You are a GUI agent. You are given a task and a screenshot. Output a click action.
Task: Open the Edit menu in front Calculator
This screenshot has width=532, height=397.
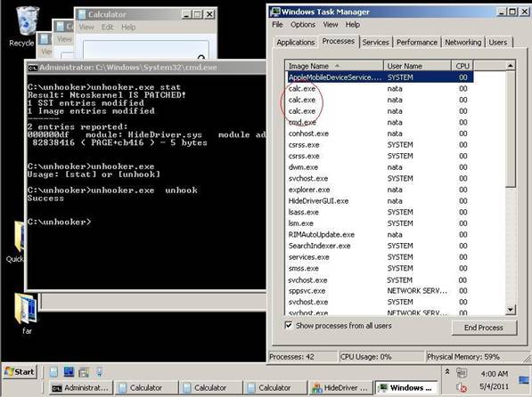click(107, 27)
